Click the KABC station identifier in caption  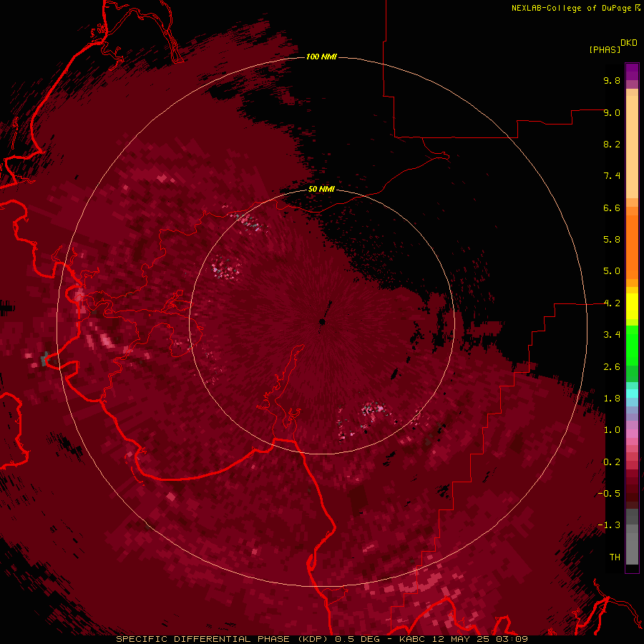413,639
